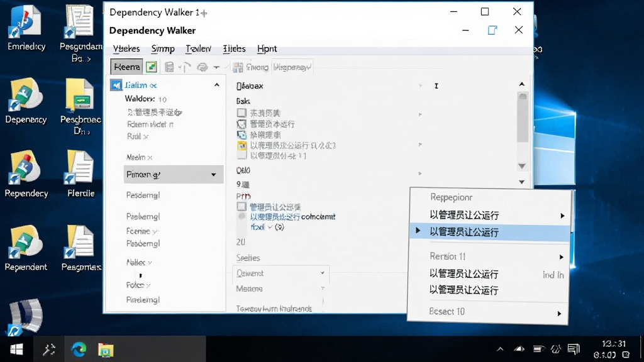The image size is (644, 362).
Task: Expand the Qtl0 row arrow
Action: [419, 173]
